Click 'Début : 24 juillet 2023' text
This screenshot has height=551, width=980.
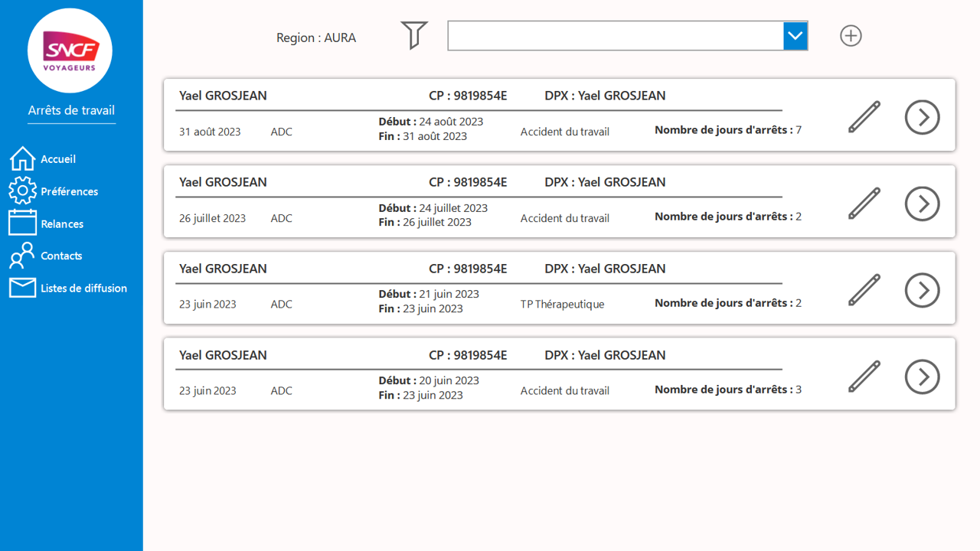click(433, 208)
